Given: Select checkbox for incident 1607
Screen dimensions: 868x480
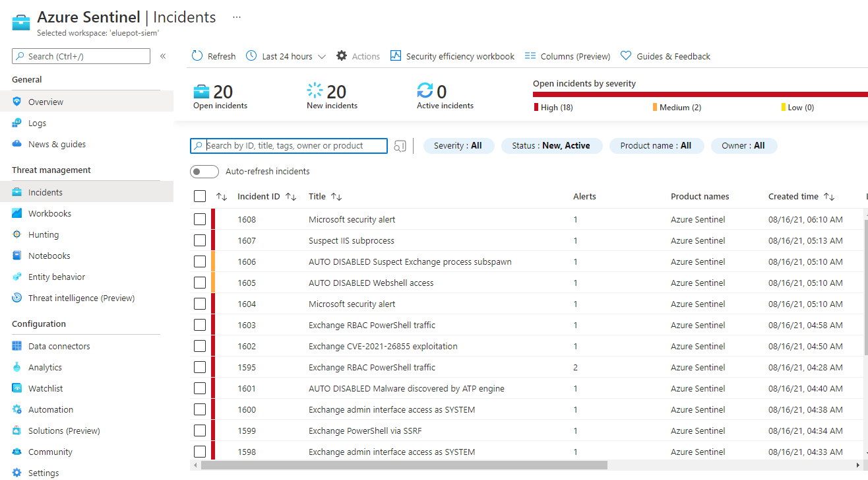Looking at the screenshot, I should (200, 240).
